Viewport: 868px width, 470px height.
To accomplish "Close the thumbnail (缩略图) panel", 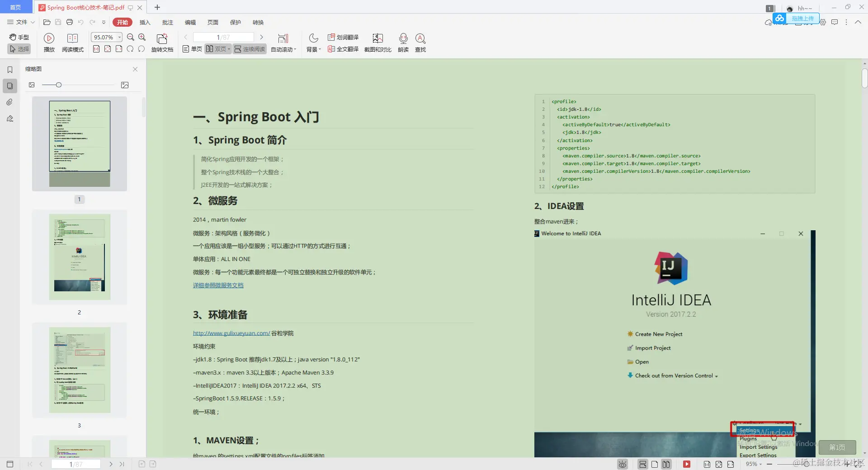I will point(135,69).
